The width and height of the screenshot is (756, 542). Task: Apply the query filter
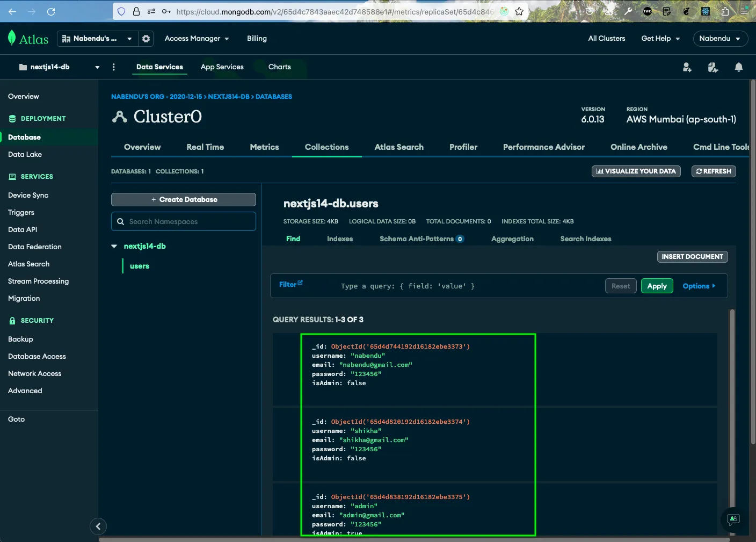(657, 286)
